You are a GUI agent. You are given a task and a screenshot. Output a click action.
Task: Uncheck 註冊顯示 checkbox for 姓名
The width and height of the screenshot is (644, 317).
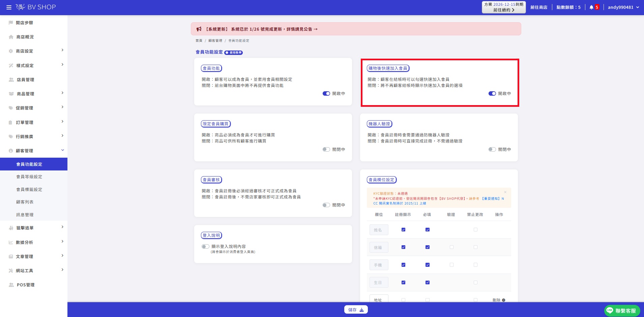(x=403, y=230)
